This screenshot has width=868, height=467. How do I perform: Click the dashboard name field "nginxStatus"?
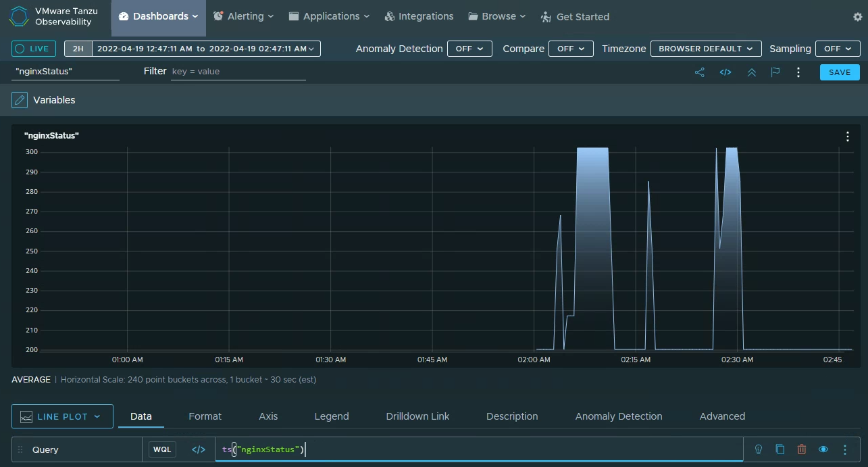[66, 72]
